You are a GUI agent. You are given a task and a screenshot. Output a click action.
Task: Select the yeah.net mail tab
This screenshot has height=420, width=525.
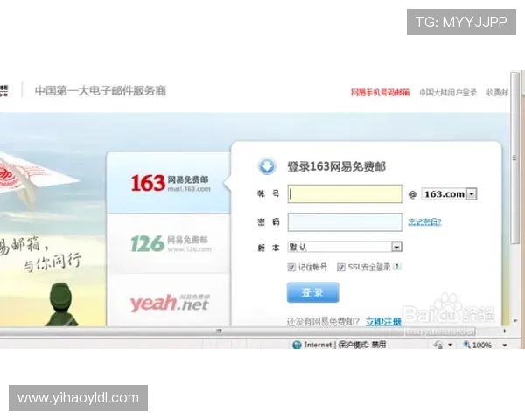click(x=169, y=301)
